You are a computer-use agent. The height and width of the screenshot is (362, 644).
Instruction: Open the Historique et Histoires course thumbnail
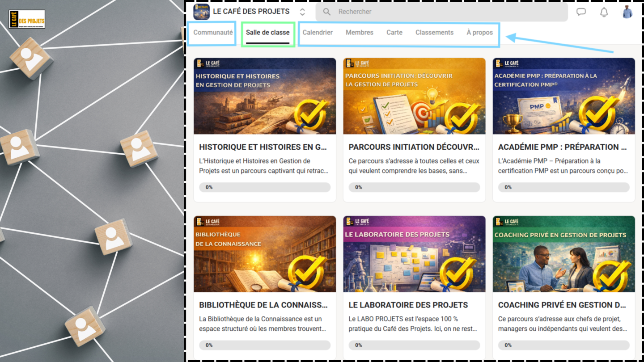[x=265, y=96]
